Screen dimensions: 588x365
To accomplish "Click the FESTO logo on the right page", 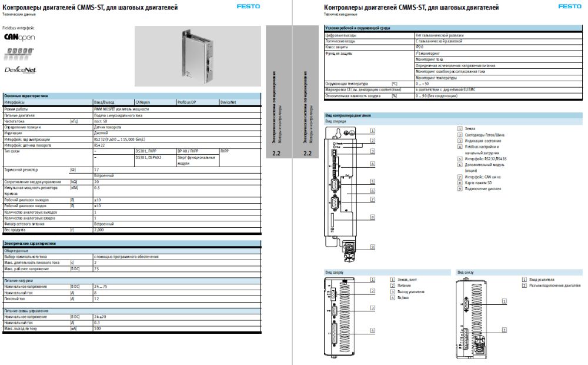I will pyautogui.click(x=570, y=6).
